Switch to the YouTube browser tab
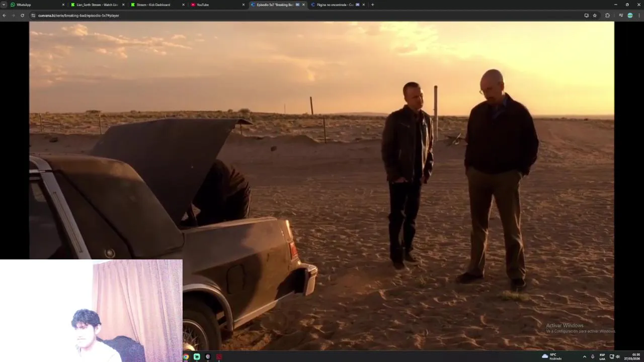The width and height of the screenshot is (644, 362). tap(217, 5)
